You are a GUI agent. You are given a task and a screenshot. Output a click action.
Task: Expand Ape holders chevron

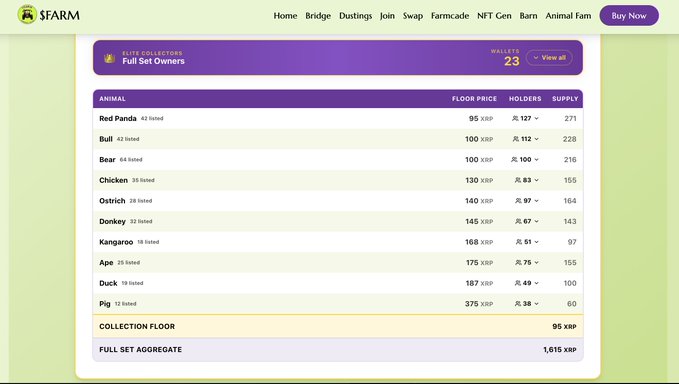coord(537,262)
